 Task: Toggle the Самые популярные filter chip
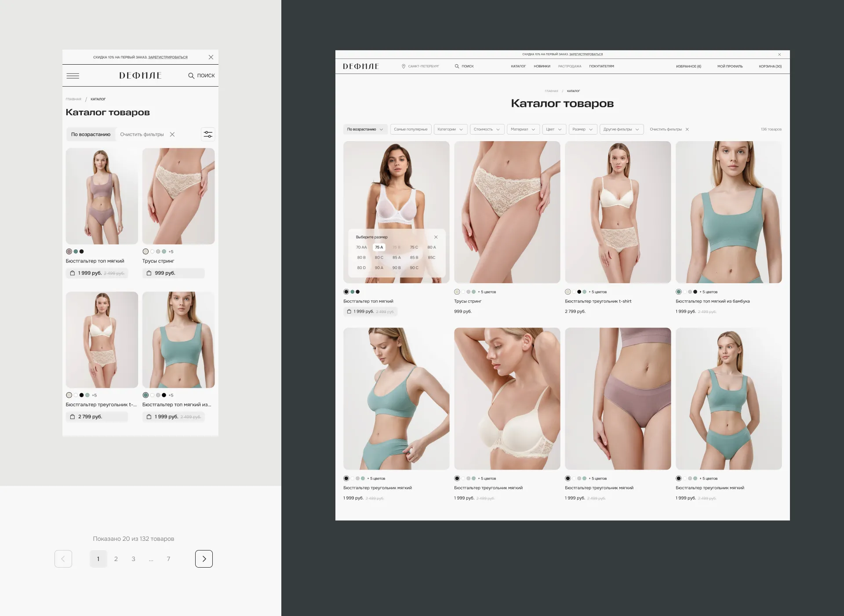pos(411,129)
